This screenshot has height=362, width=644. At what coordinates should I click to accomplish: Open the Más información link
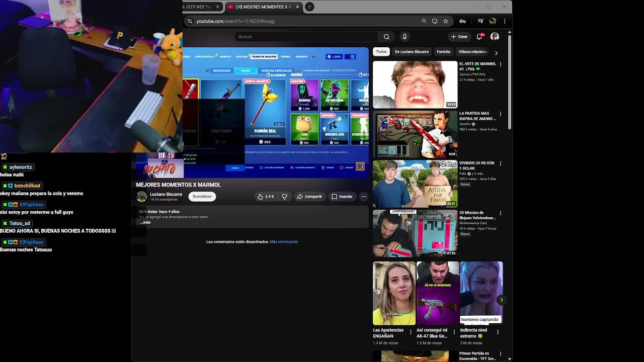pos(284,242)
